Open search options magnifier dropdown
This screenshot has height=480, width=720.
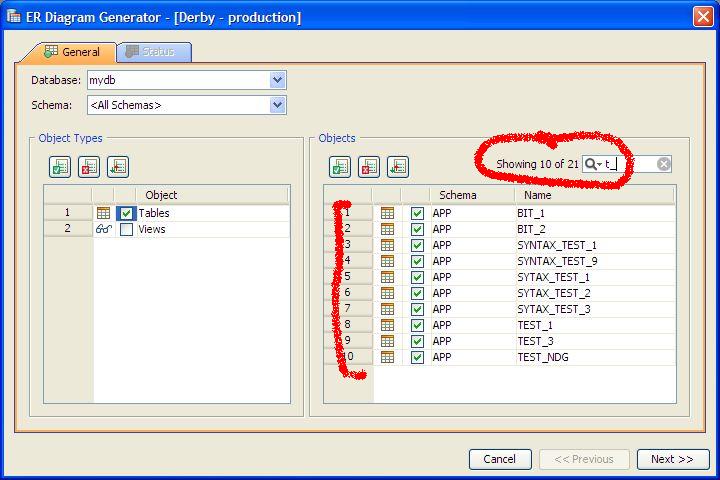point(593,164)
